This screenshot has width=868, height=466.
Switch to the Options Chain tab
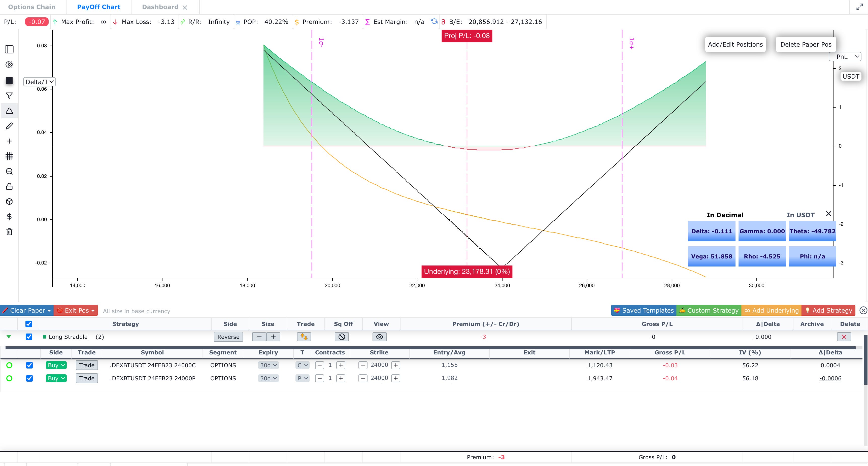(x=32, y=7)
